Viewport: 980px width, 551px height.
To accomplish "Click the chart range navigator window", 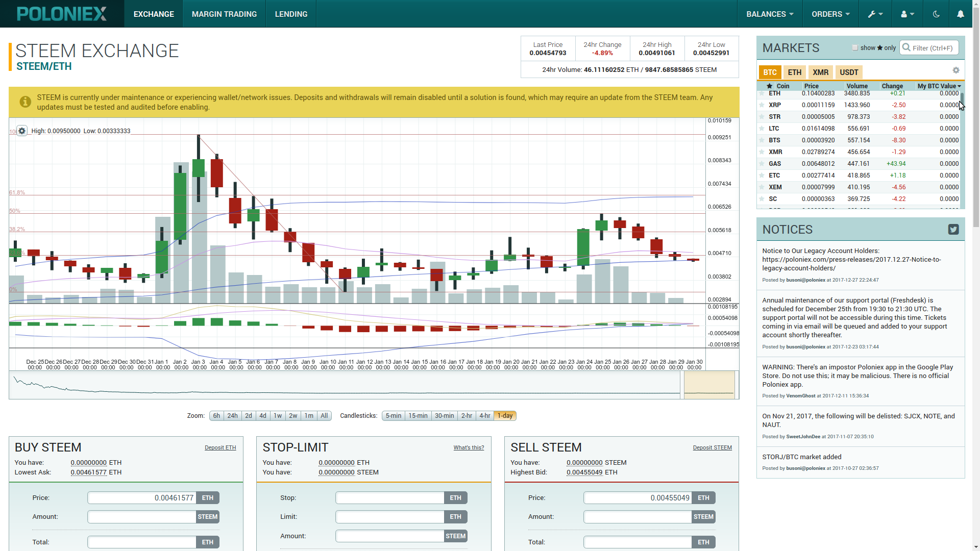I will [x=709, y=385].
